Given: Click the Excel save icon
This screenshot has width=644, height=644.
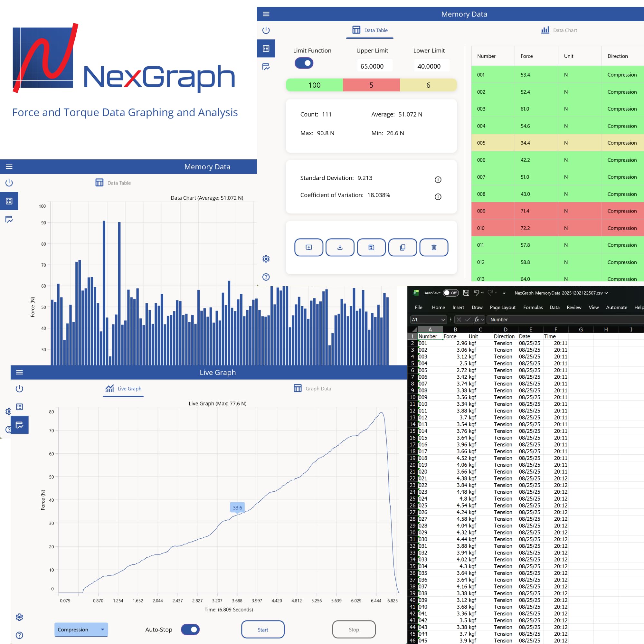Looking at the screenshot, I should (x=466, y=293).
